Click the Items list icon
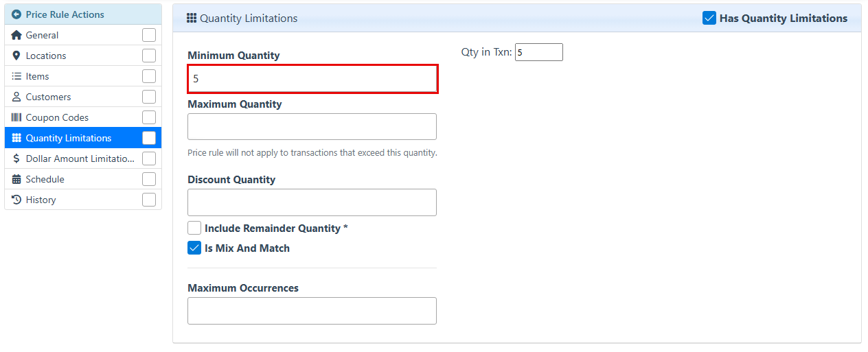Screen dimensions: 868x352 point(16,76)
